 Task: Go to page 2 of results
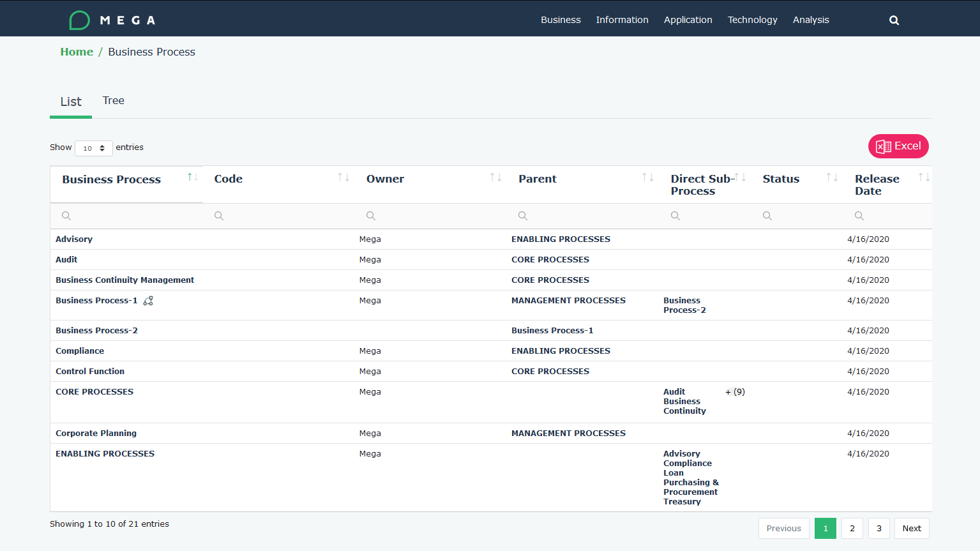pos(852,528)
